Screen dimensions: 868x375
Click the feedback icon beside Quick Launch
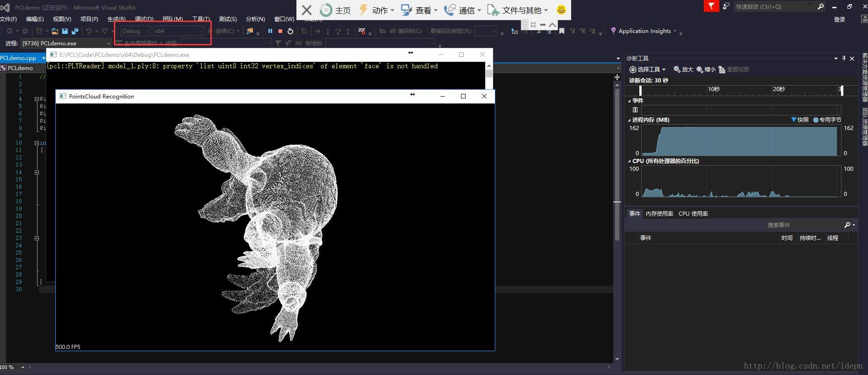[726, 6]
